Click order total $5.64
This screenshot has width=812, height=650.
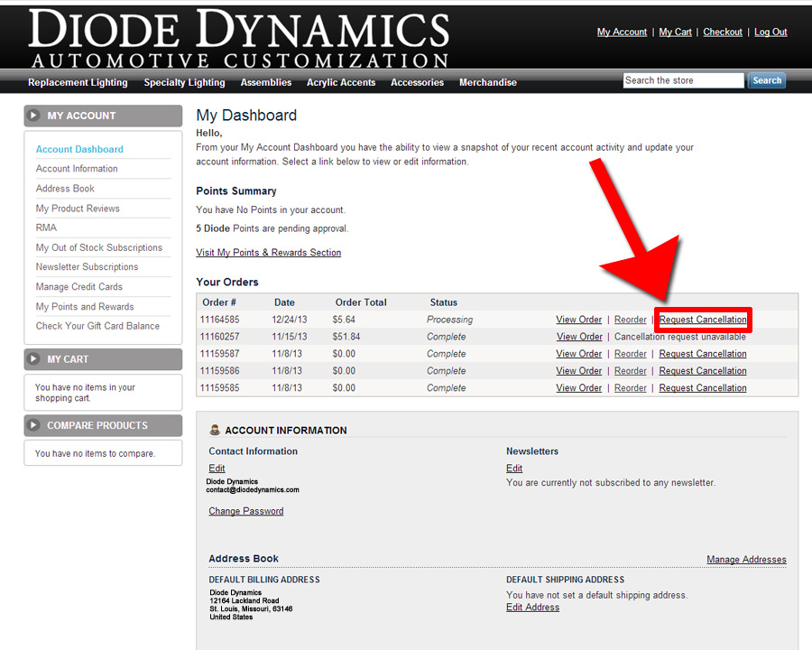tap(344, 320)
